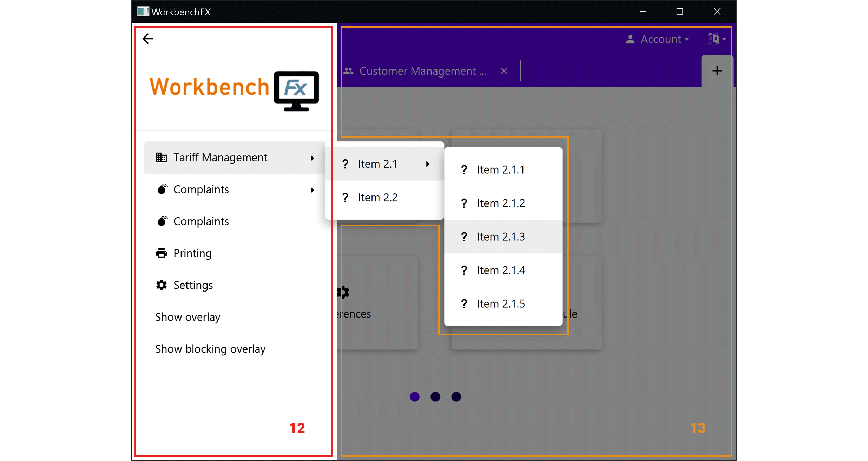Click the printer icon next to Printing

161,253
